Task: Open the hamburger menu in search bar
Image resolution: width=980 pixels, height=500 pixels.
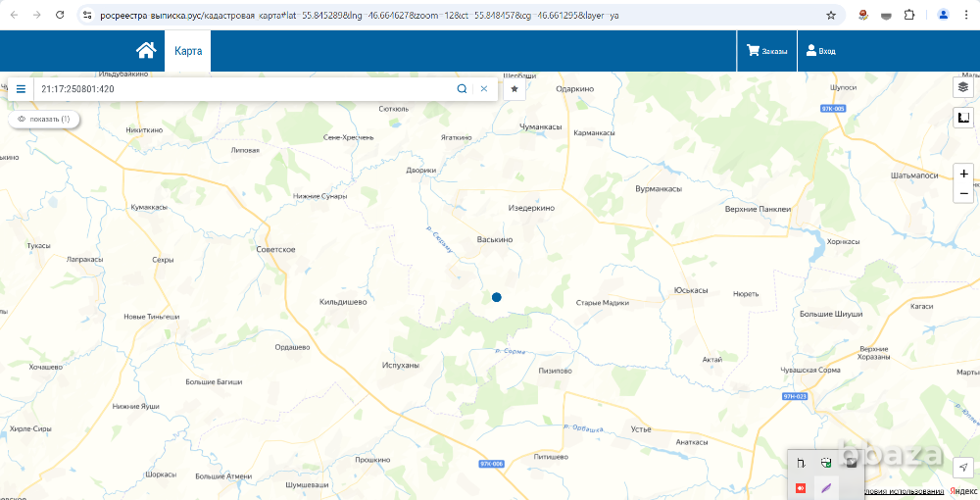Action: tap(21, 89)
